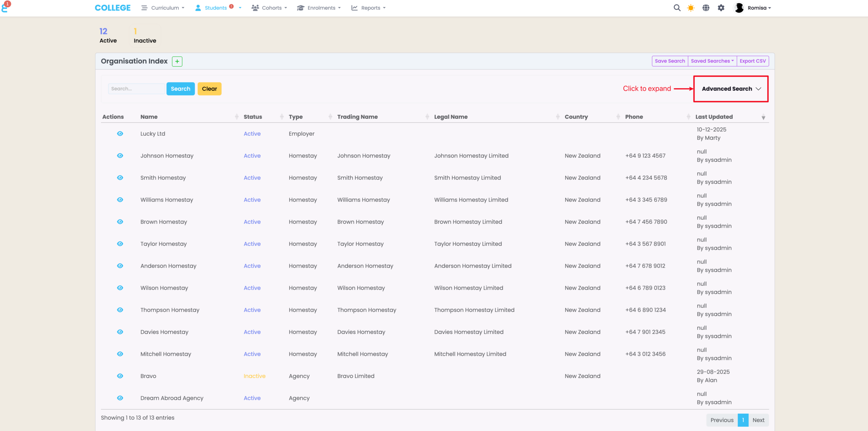Image resolution: width=868 pixels, height=431 pixels.
Task: Sort table by Last Updated column
Action: (x=714, y=117)
